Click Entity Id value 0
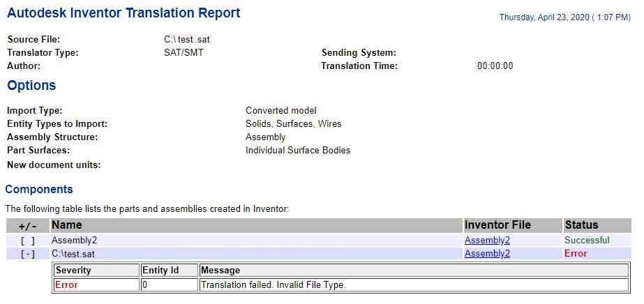The image size is (644, 304). [144, 284]
